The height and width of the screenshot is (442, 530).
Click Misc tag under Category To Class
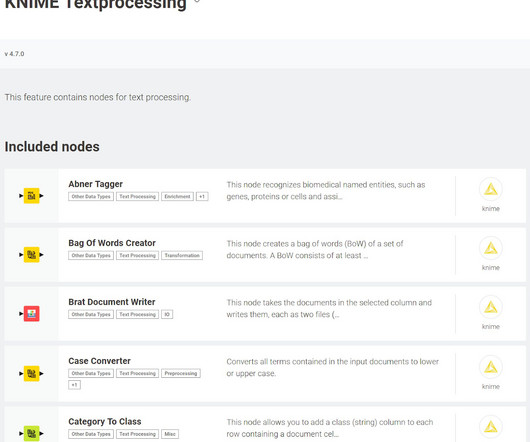[170, 434]
